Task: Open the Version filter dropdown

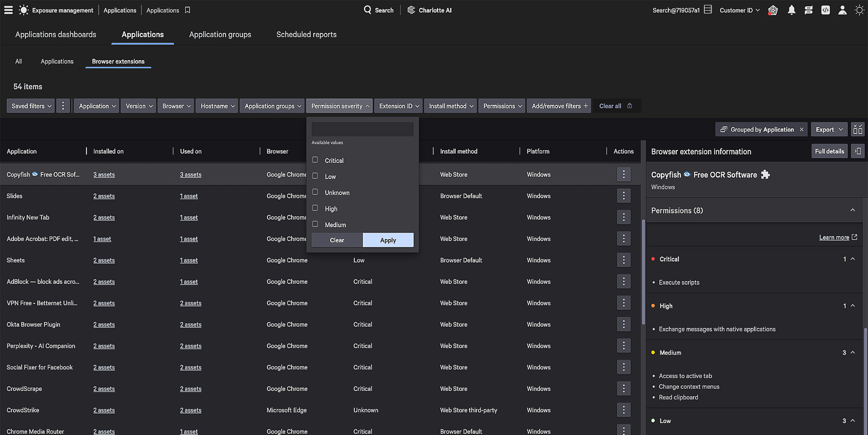Action: click(x=138, y=106)
